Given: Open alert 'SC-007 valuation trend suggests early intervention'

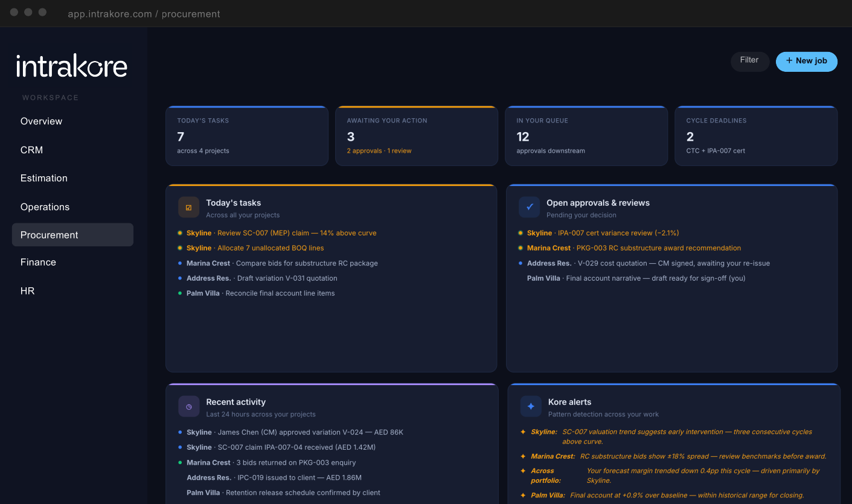Looking at the screenshot, I should click(x=687, y=436).
